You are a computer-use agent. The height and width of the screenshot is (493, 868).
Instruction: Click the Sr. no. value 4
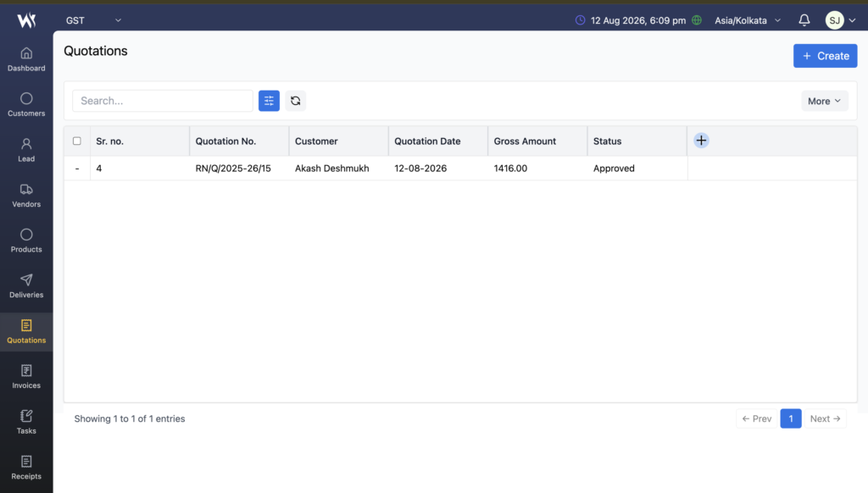[99, 169]
